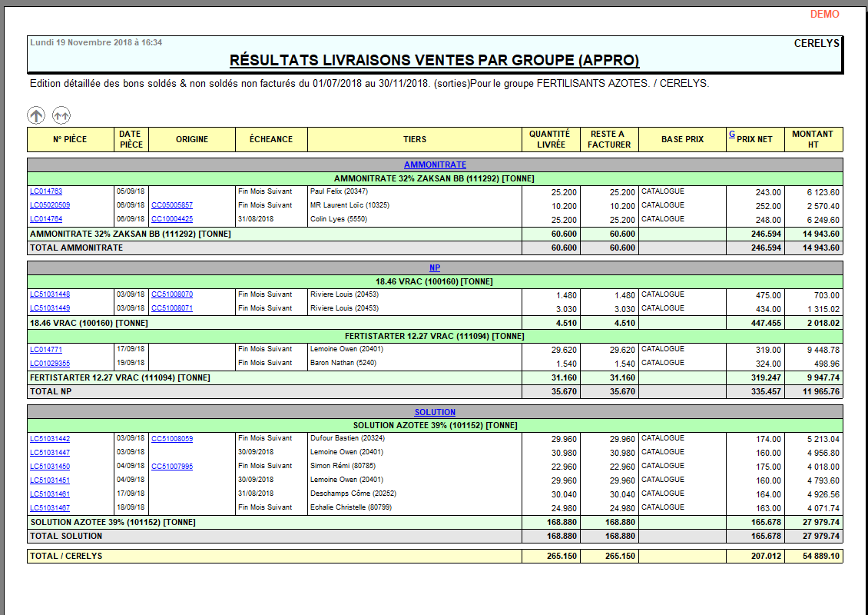Image resolution: width=868 pixels, height=615 pixels.
Task: Open origin order CC10004425
Action: tap(172, 219)
